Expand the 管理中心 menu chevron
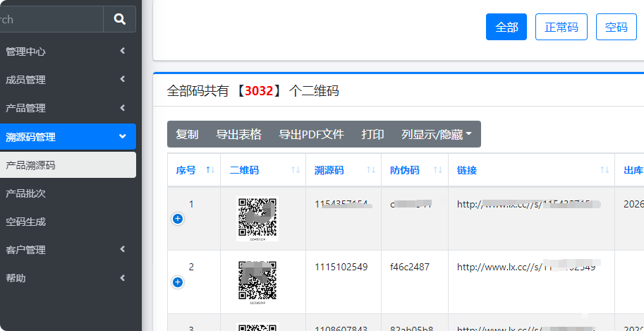644x331 pixels. pos(123,51)
